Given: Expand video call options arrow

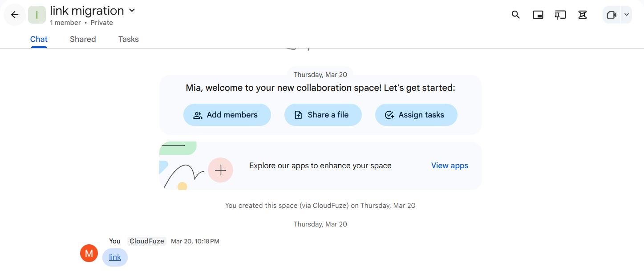Looking at the screenshot, I should (x=627, y=15).
